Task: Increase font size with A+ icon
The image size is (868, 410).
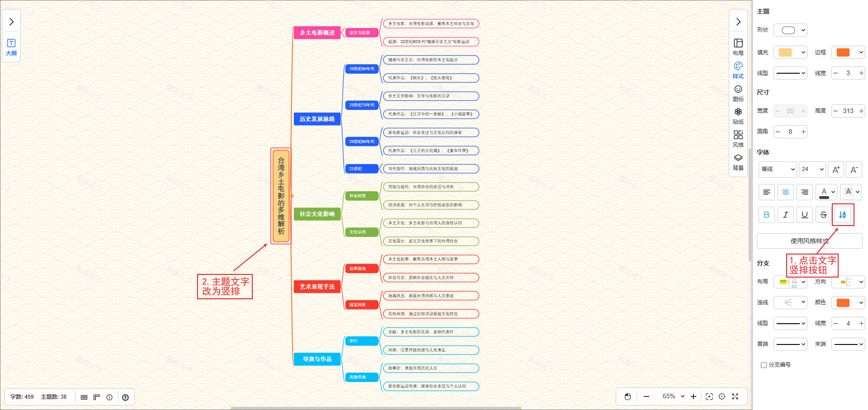Action: 835,170
